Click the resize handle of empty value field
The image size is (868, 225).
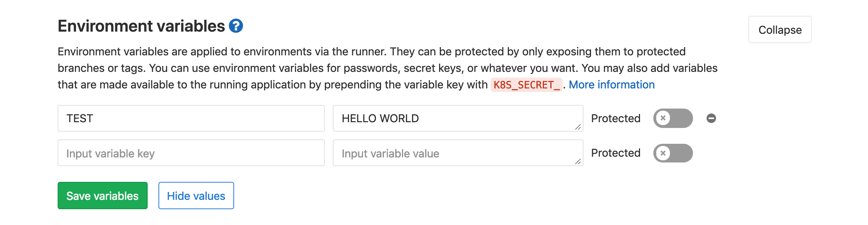[578, 161]
